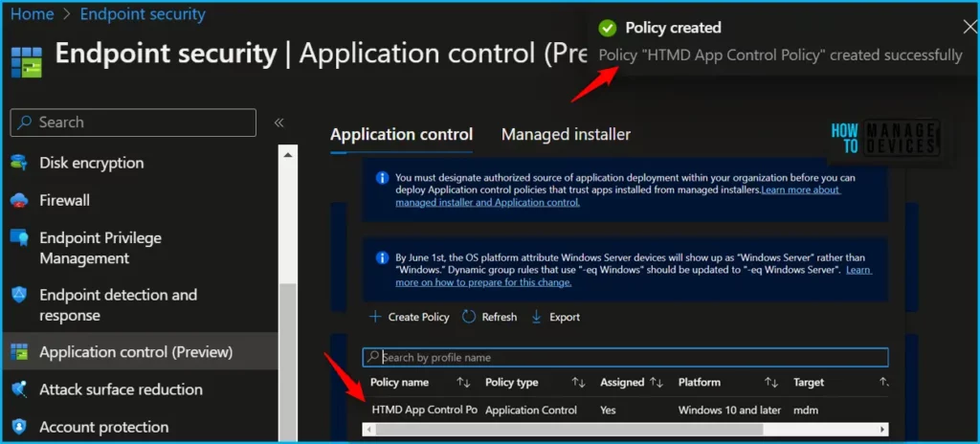Focus the Search by profile name field
Viewport: 980px width, 444px height.
coord(626,357)
